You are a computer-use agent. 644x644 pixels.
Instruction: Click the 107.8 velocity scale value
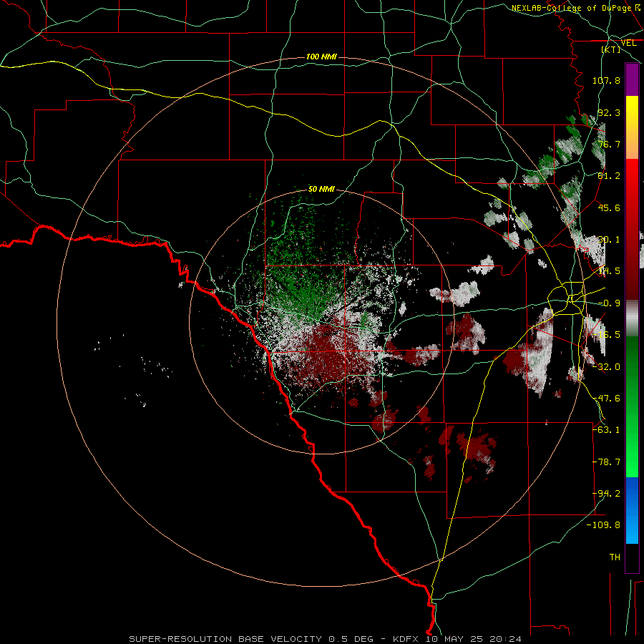point(606,80)
